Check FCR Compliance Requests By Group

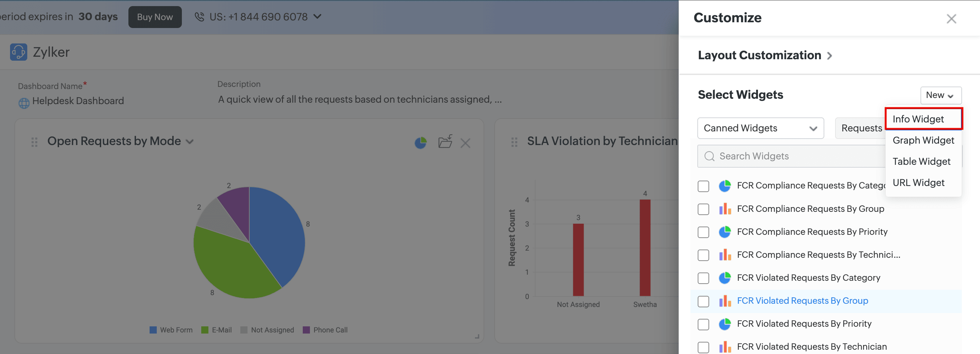click(x=703, y=209)
